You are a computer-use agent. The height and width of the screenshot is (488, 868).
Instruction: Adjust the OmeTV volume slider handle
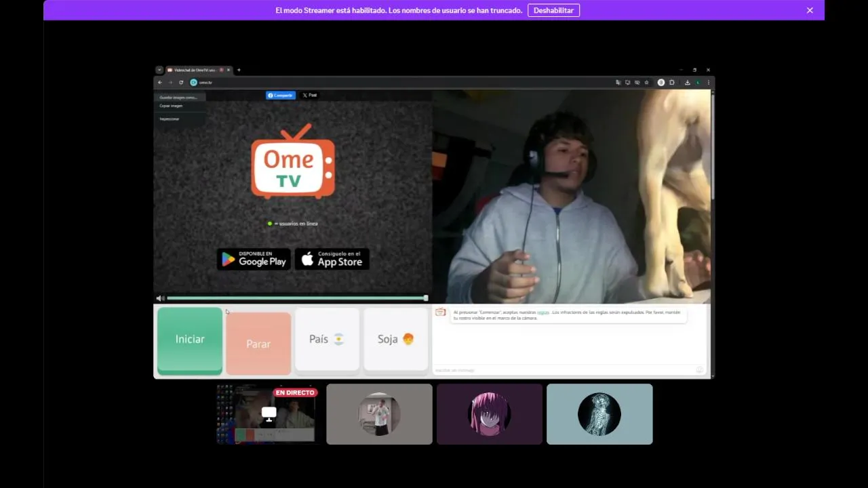(426, 298)
